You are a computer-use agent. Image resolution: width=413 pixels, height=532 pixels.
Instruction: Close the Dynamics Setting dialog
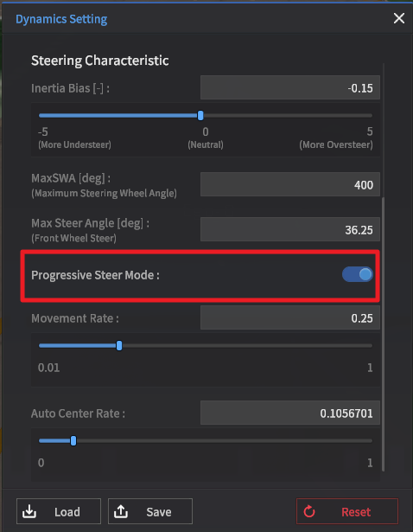click(399, 18)
